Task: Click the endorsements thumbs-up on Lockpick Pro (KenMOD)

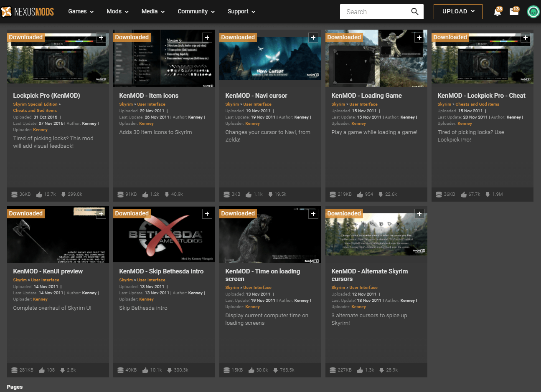Action: click(x=39, y=195)
